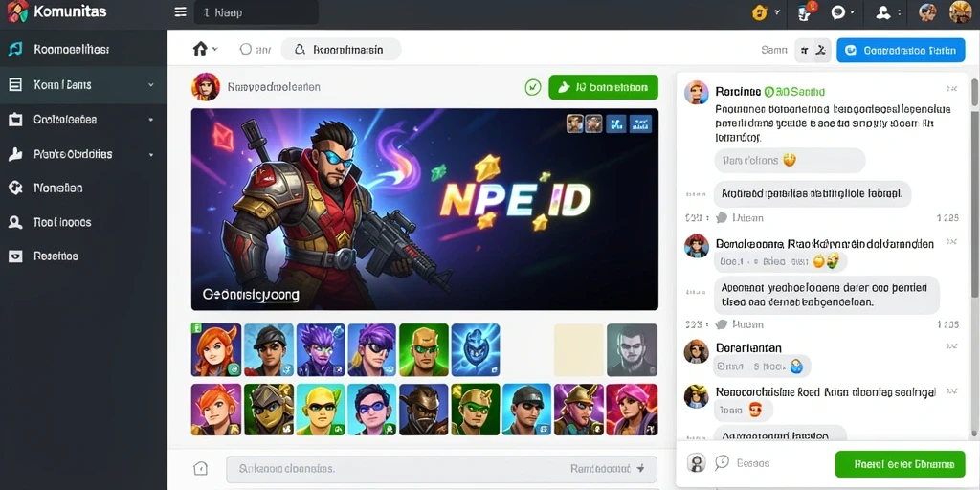Click the home icon in the toolbar
This screenshot has width=980, height=490.
(x=200, y=49)
